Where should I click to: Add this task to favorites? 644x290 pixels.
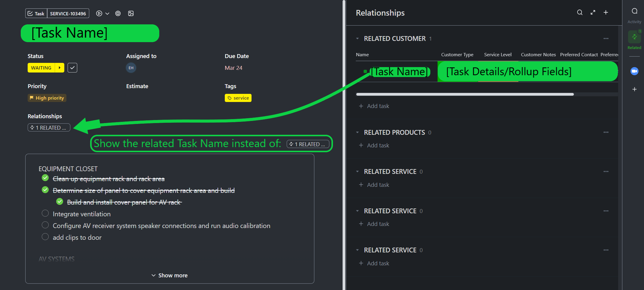point(118,13)
